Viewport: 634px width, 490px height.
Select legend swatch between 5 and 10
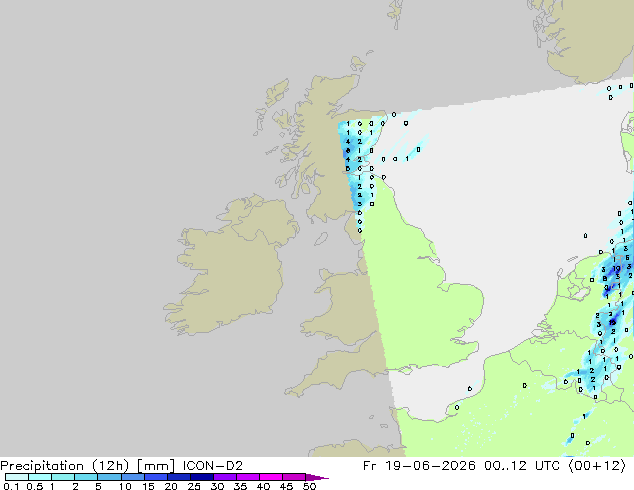click(109, 477)
